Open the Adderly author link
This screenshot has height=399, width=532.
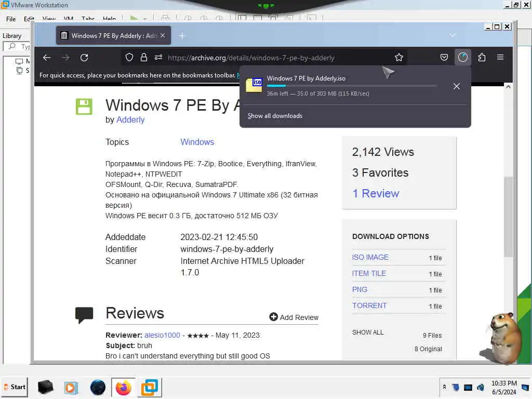pyautogui.click(x=130, y=120)
